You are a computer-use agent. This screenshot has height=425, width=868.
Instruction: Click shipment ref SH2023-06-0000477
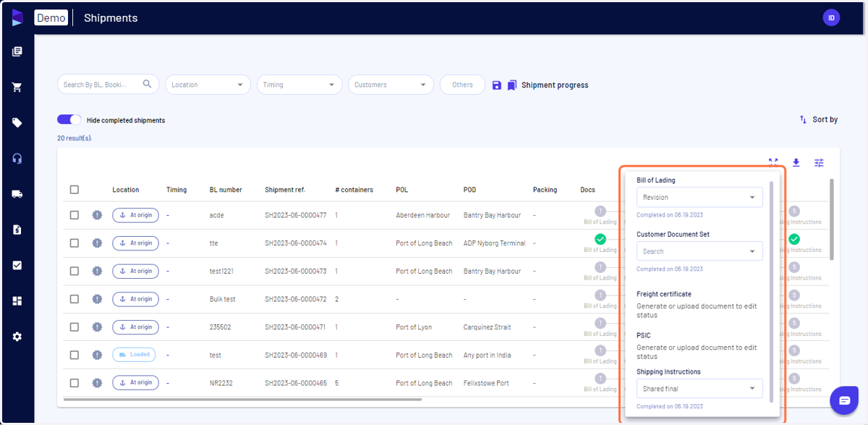pos(295,215)
